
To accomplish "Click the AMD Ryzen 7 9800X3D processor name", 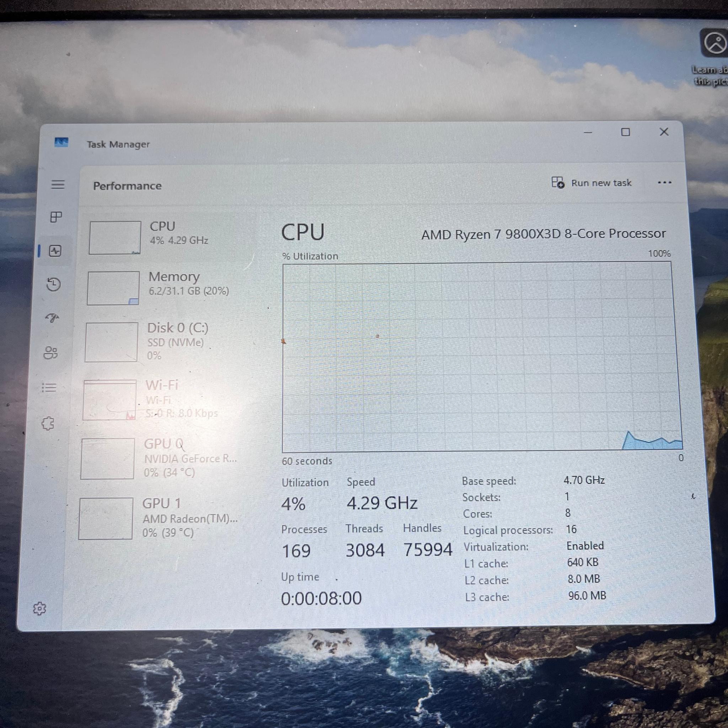I will [544, 234].
